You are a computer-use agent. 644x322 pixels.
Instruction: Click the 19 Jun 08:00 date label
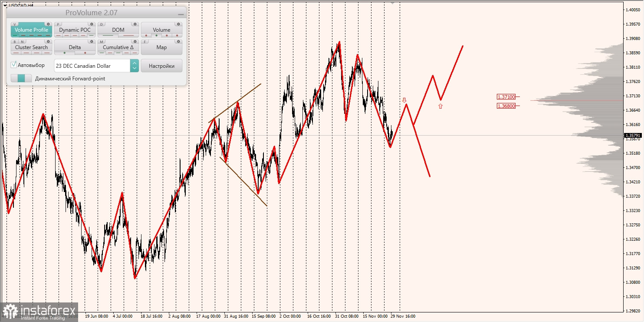click(x=97, y=316)
